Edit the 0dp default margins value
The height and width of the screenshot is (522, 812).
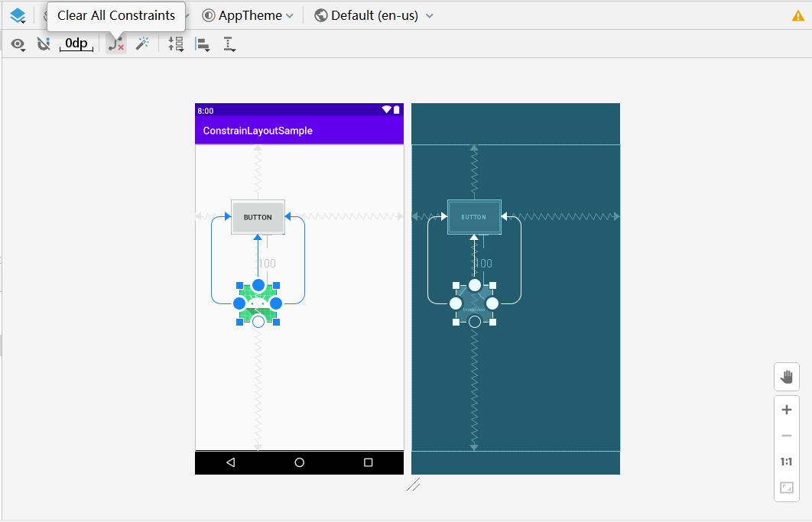click(x=76, y=44)
